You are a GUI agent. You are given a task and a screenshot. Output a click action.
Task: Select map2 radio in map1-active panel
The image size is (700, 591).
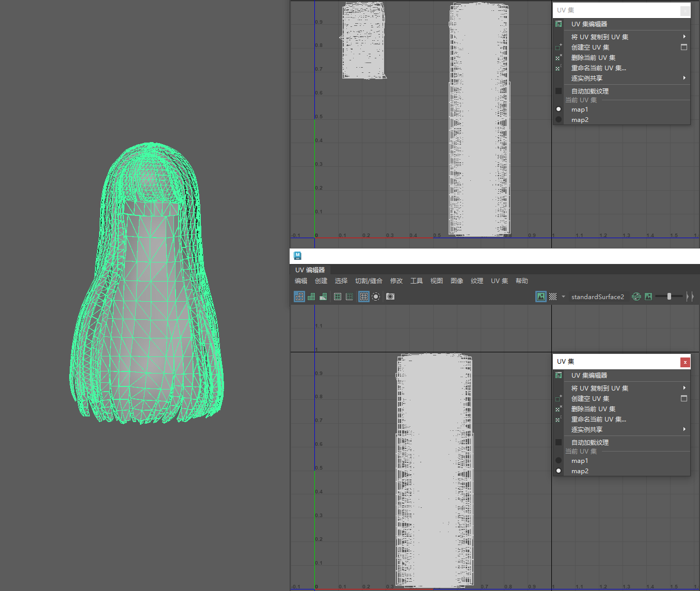click(x=559, y=119)
